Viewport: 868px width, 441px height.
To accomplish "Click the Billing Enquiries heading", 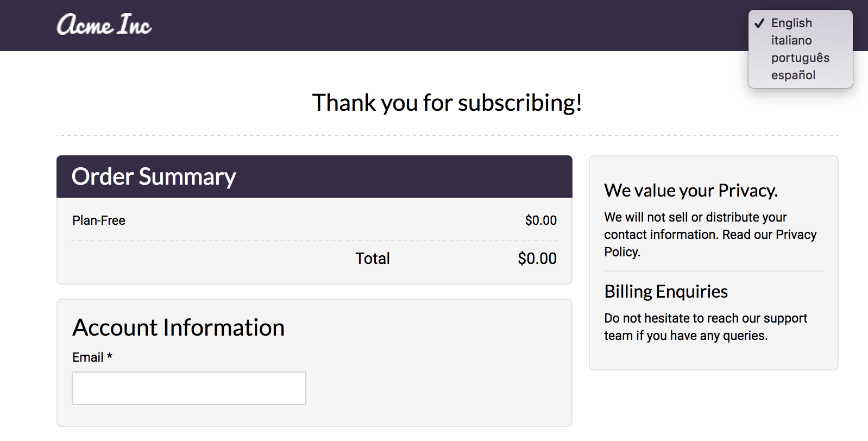I will click(666, 292).
